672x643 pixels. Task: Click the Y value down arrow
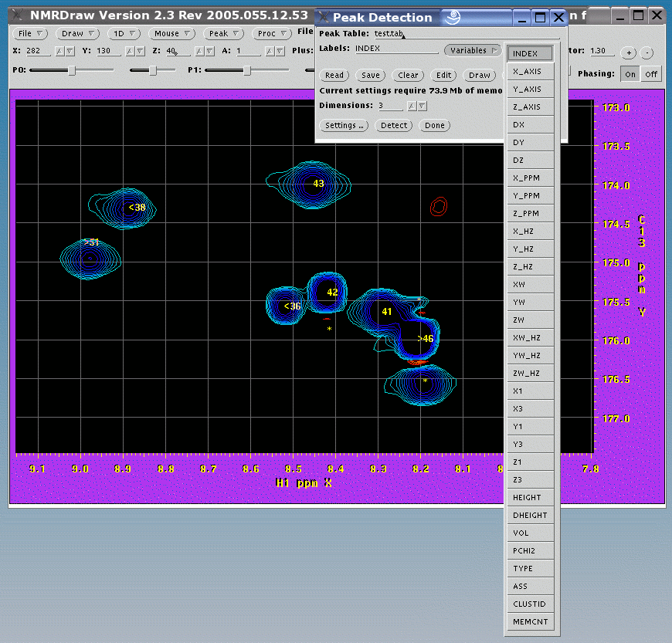click(140, 52)
